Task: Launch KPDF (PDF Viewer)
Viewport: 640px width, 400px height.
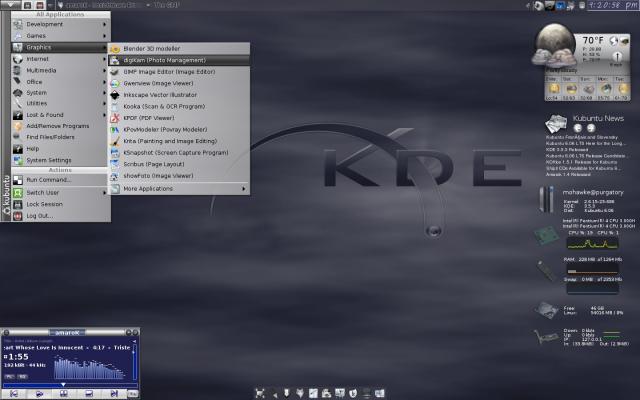Action: (179, 118)
